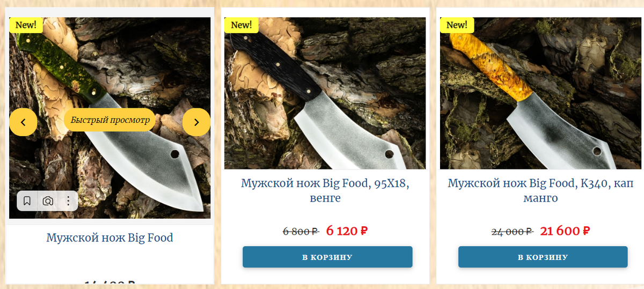Open image search via the camera icon

click(x=48, y=201)
